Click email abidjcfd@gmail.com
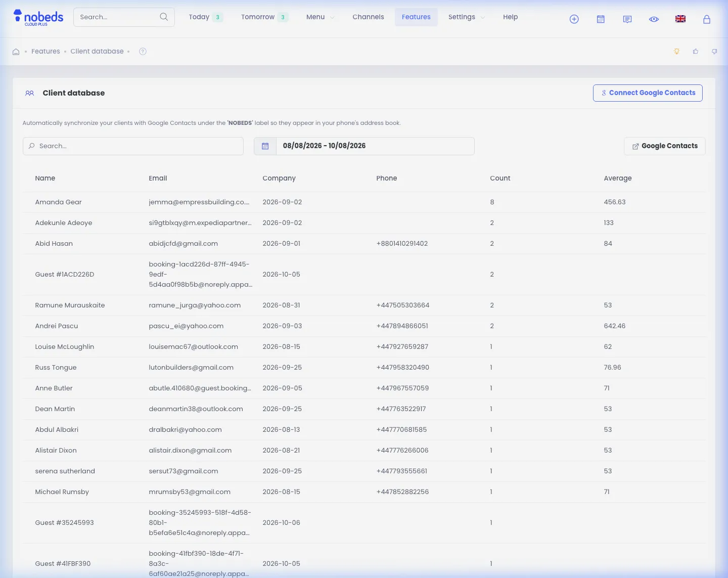728x578 pixels. click(183, 244)
